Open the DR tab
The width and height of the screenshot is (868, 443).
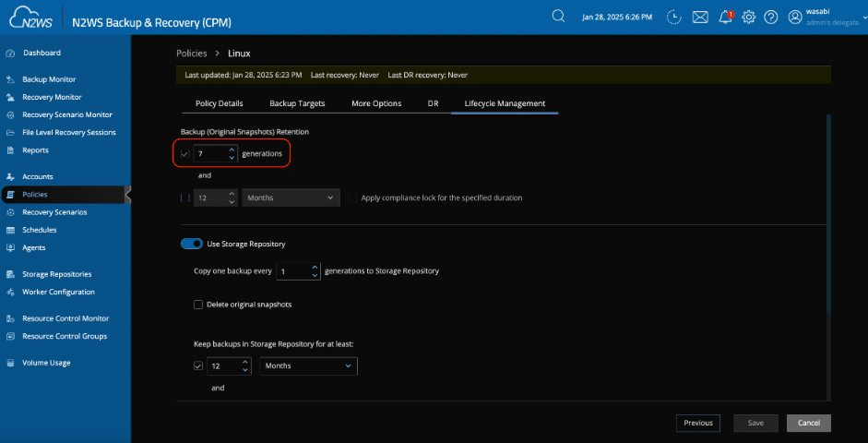coord(433,103)
